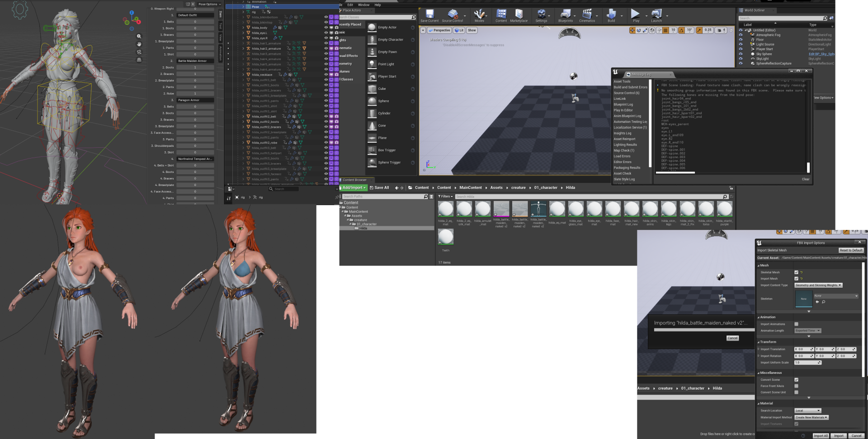This screenshot has height=439, width=868.
Task: Click the Reset to Default button
Action: (x=851, y=250)
